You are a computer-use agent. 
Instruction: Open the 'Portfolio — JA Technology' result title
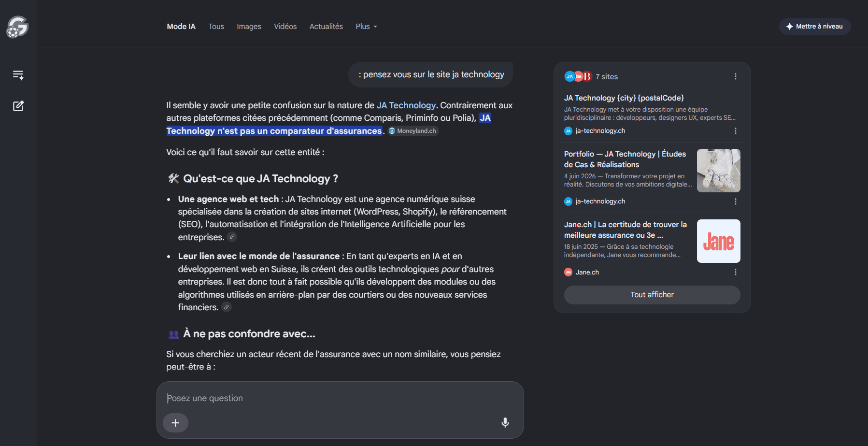(625, 159)
